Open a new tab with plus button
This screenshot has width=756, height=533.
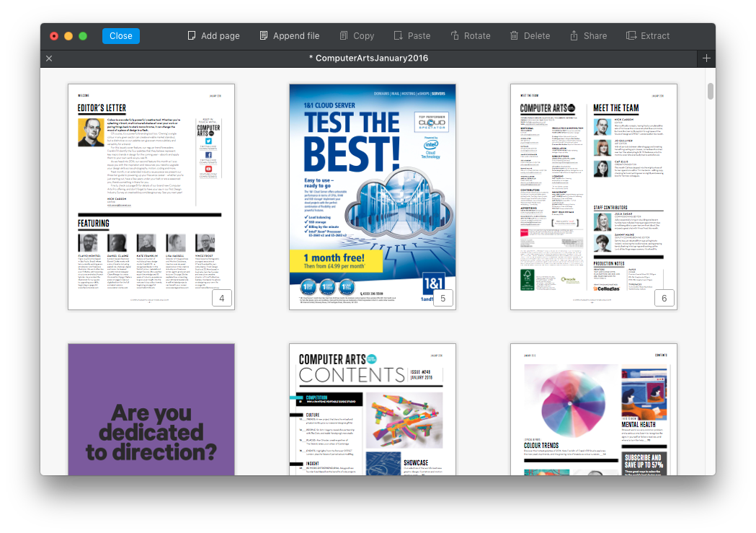pyautogui.click(x=706, y=58)
